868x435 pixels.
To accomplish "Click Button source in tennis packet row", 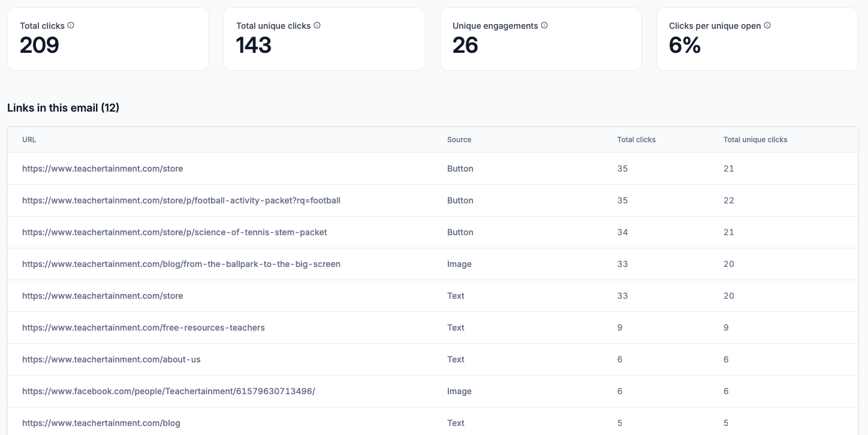I will pyautogui.click(x=460, y=232).
